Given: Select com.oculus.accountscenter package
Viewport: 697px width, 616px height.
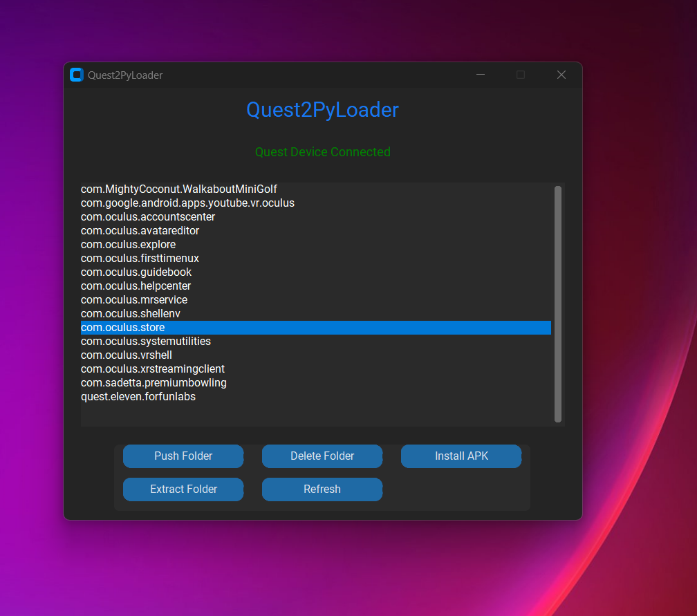Looking at the screenshot, I should (315, 217).
